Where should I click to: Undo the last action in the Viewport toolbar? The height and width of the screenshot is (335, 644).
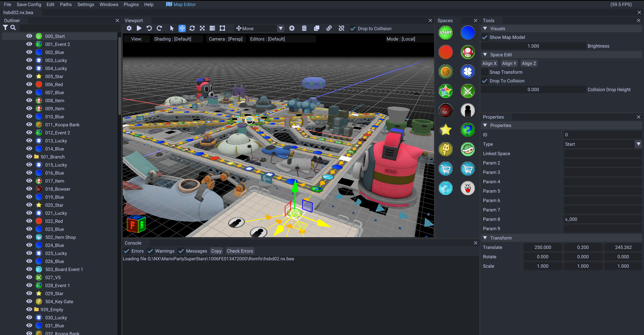click(149, 28)
